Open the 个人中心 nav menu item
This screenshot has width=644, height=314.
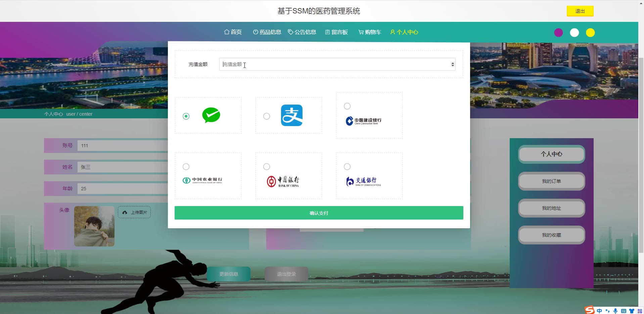[x=404, y=32]
